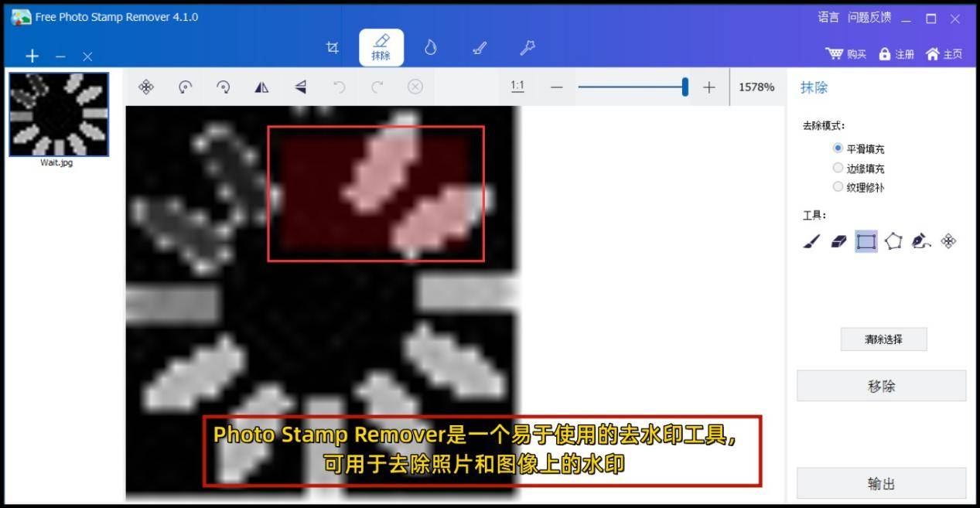
Task: Maximize the Free Photo Stamp Remover window
Action: [x=931, y=18]
